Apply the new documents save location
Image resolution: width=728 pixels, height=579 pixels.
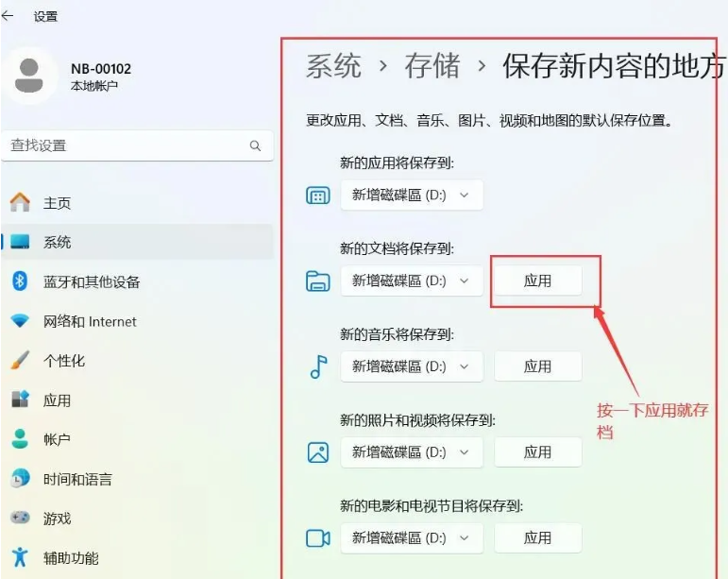click(x=537, y=281)
